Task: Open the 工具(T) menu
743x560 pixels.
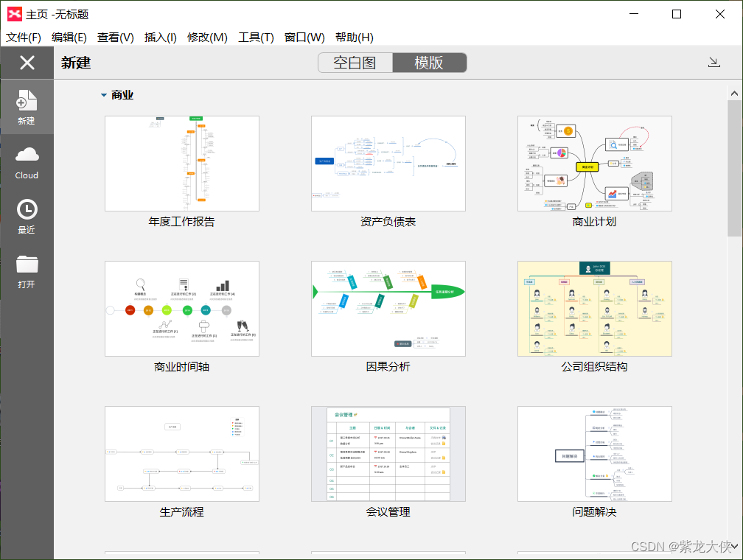Action: click(256, 38)
